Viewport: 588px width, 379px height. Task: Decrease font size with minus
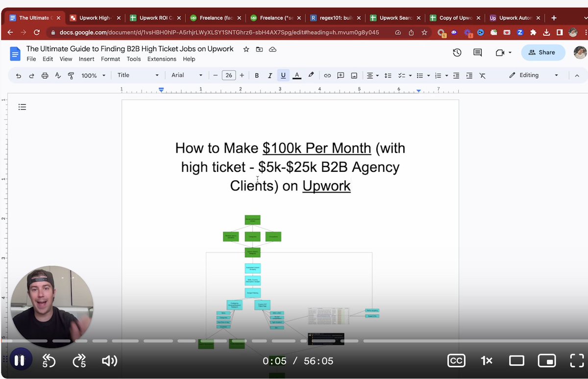click(215, 75)
